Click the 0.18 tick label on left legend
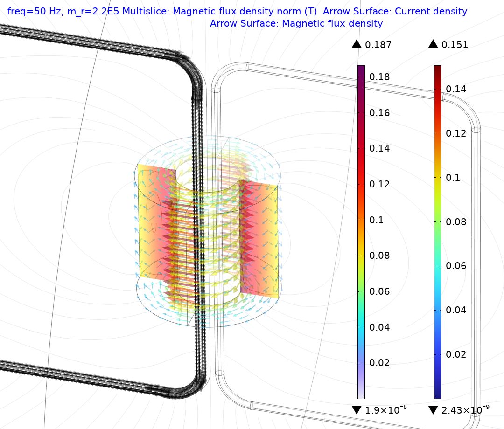Viewport: 504px width, 429px height. (380, 77)
